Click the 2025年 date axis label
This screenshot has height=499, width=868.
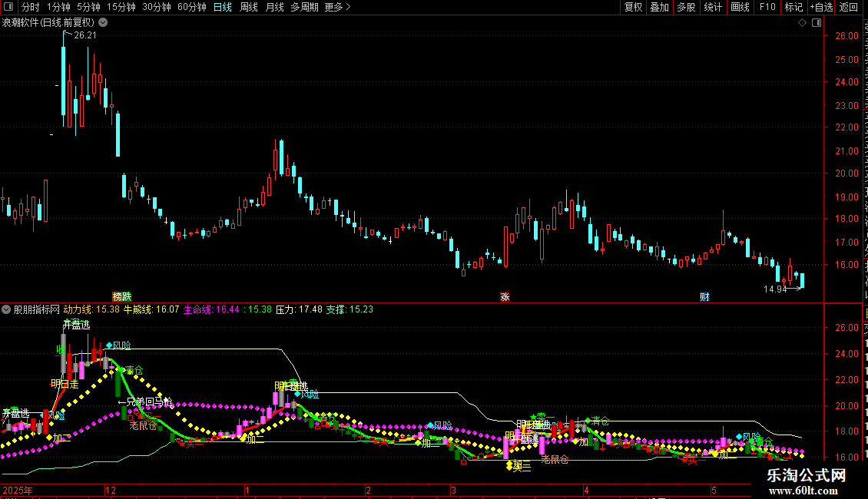tap(18, 490)
